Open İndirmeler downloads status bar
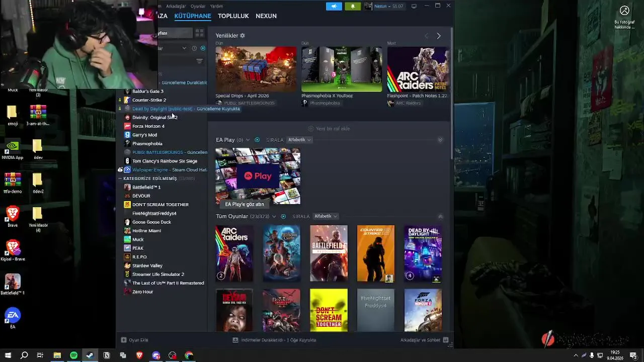 [274, 340]
